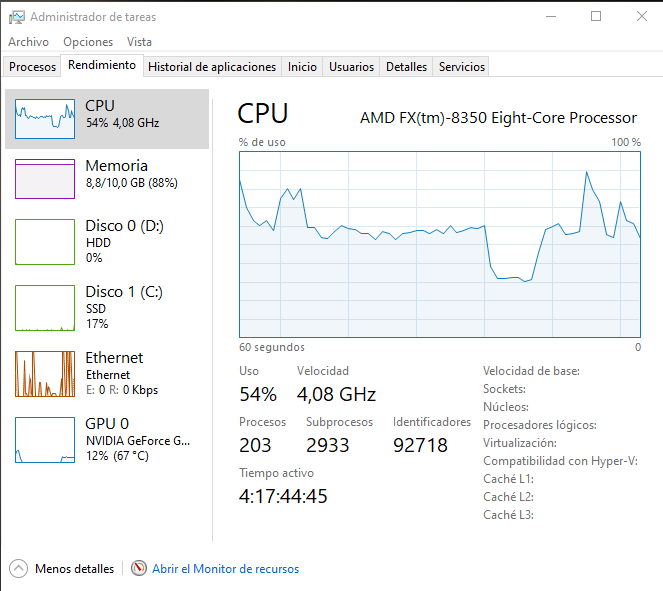Viewport: 663px width, 591px height.
Task: Open the Vista menu
Action: [140, 42]
